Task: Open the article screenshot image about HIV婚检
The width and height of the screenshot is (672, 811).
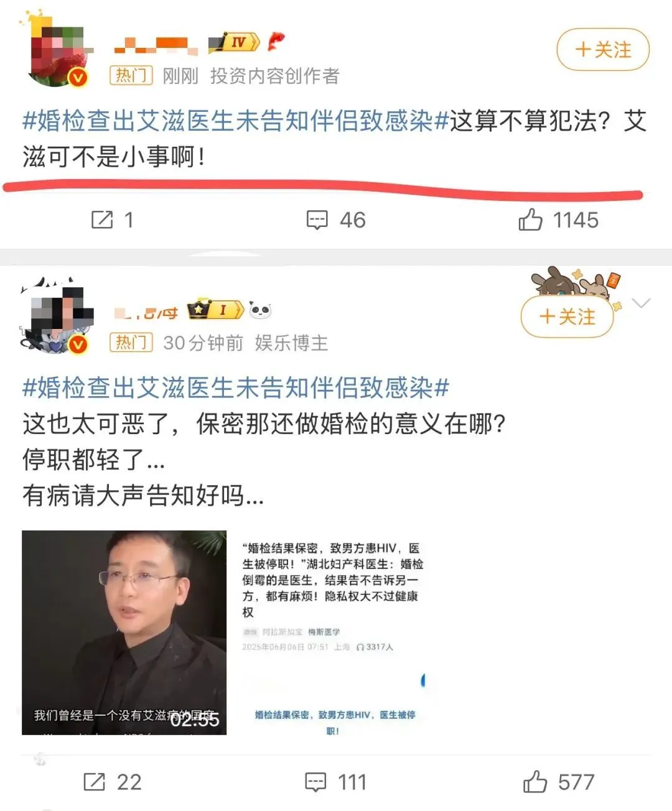Action: [334, 633]
